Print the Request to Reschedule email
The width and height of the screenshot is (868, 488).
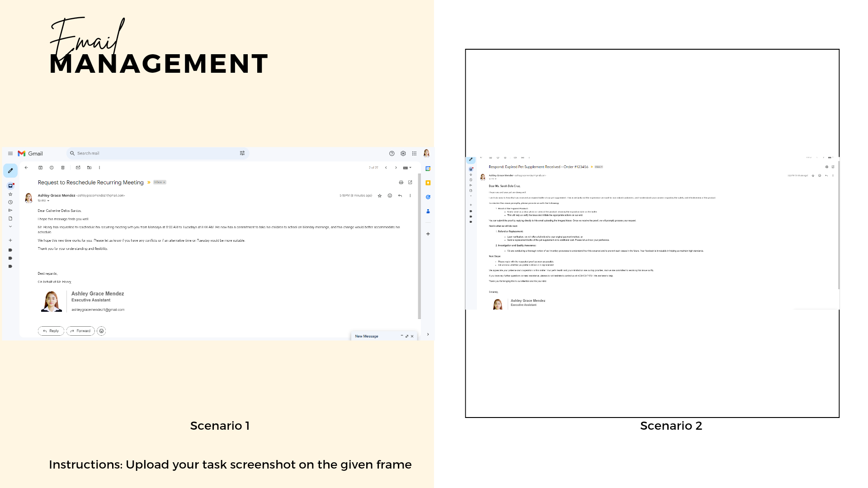click(401, 183)
